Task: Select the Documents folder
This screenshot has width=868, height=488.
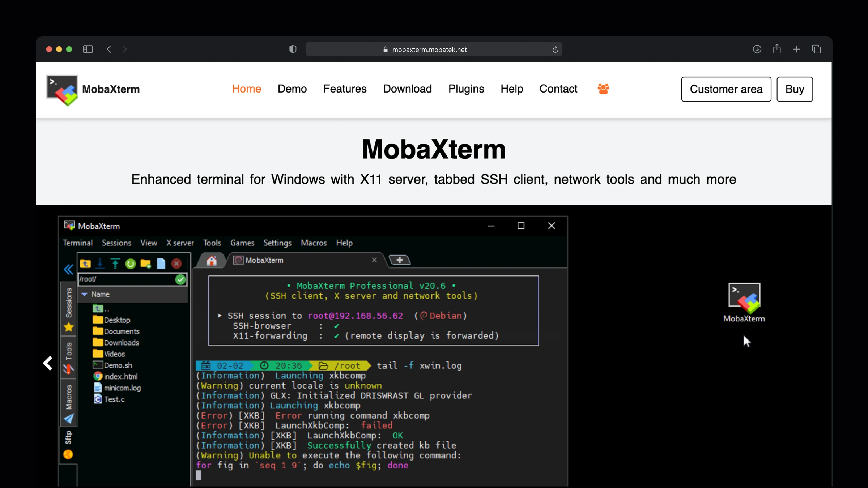Action: click(116, 331)
